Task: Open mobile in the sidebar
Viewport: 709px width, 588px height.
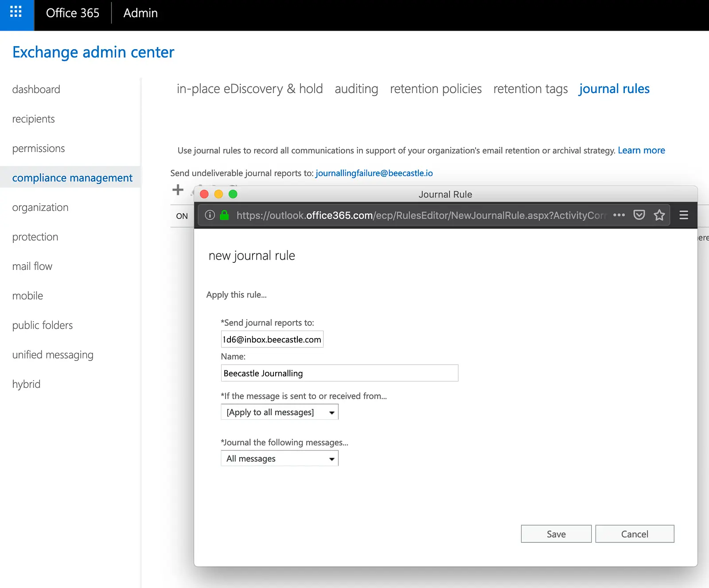Action: pyautogui.click(x=27, y=296)
